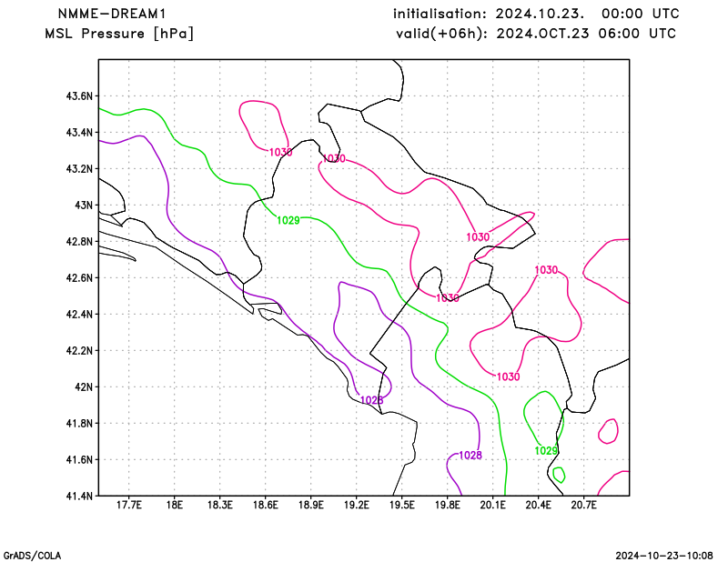Image resolution: width=728 pixels, height=562 pixels.
Task: Click the 19.8E longitude label
Action: tap(448, 505)
